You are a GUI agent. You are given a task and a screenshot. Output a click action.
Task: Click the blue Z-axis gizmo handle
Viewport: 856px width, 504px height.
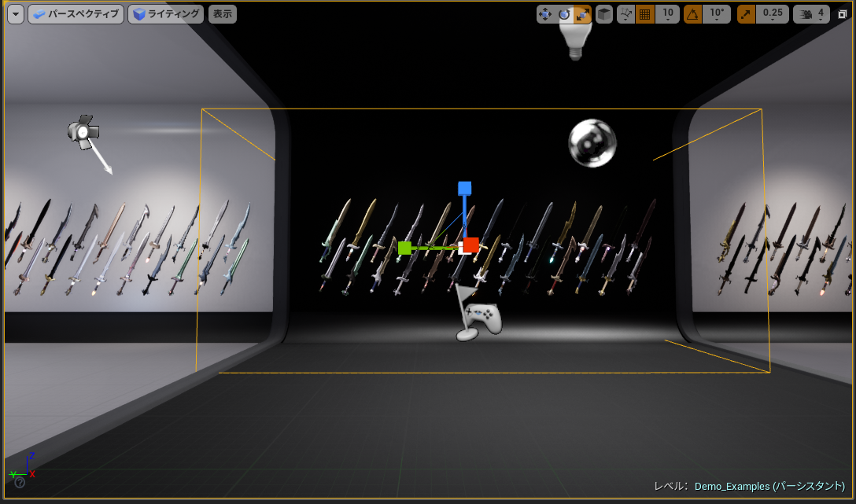[464, 189]
